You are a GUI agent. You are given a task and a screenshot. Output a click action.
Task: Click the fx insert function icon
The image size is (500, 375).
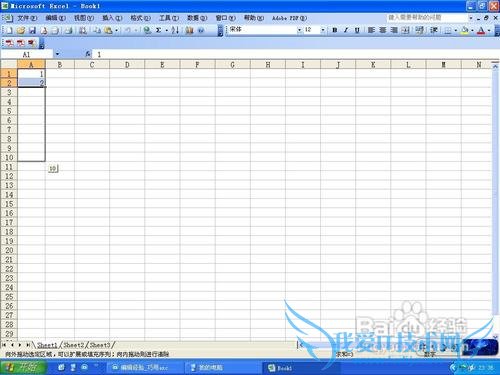[88, 54]
